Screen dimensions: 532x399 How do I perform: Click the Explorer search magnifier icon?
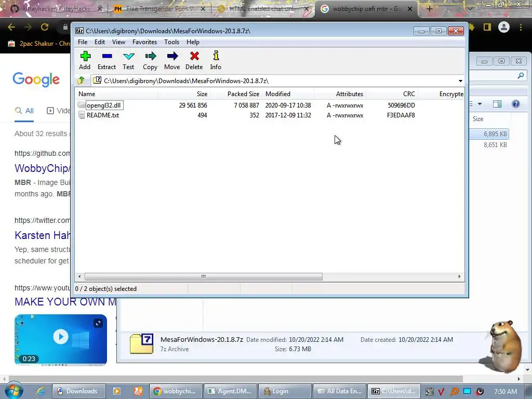[521, 75]
